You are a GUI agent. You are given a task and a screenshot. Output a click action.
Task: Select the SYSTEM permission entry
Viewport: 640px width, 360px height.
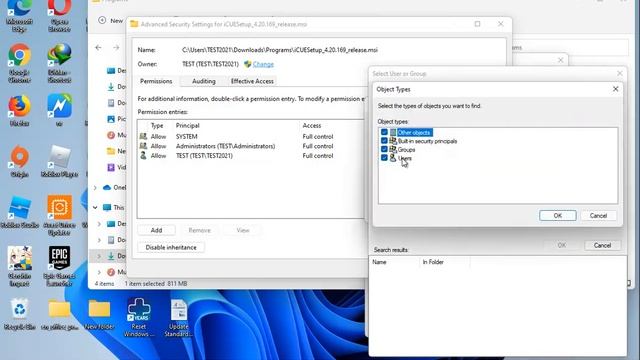point(251,136)
